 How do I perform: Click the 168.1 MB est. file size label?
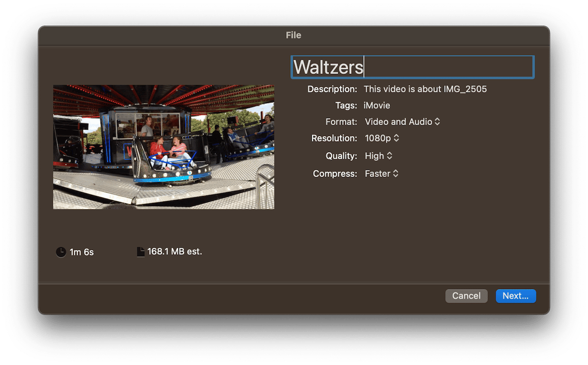pyautogui.click(x=175, y=252)
